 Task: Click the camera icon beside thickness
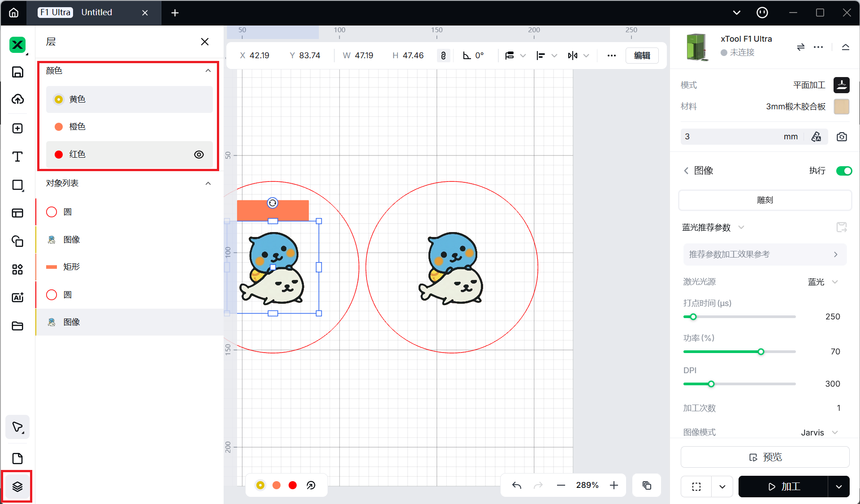(x=842, y=137)
